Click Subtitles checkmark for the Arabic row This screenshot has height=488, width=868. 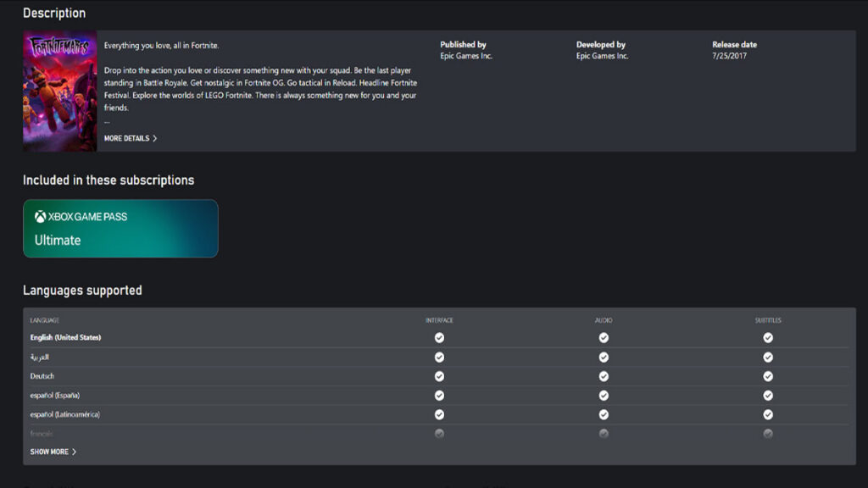pos(768,358)
